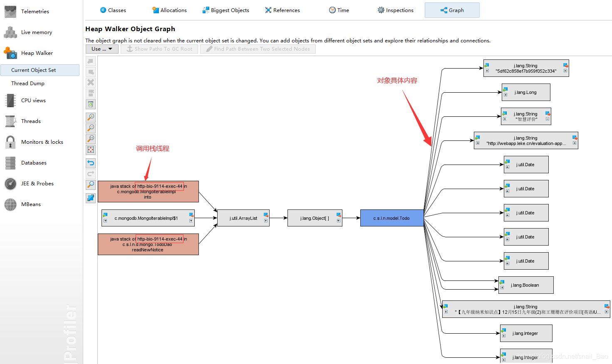Switch to the References tab

(x=282, y=10)
